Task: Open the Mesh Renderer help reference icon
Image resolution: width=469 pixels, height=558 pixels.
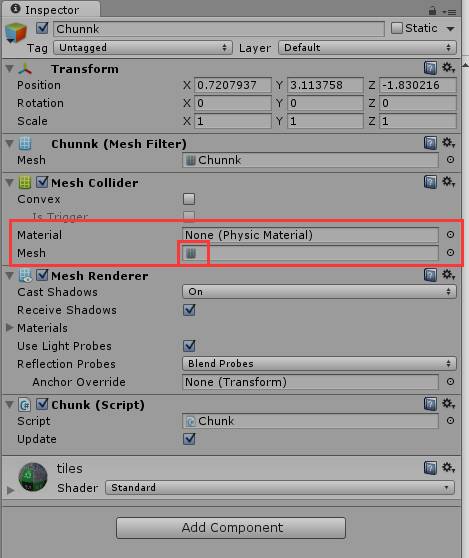Action: (430, 275)
